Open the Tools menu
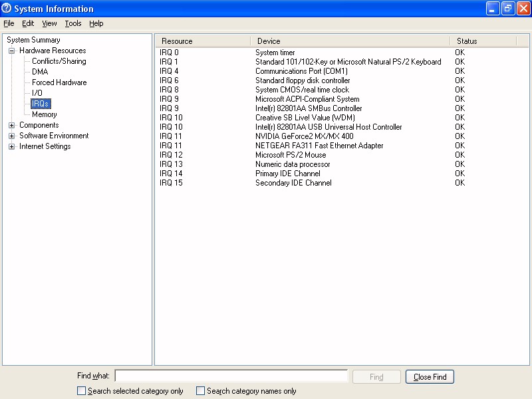This screenshot has height=399, width=532. [73, 23]
